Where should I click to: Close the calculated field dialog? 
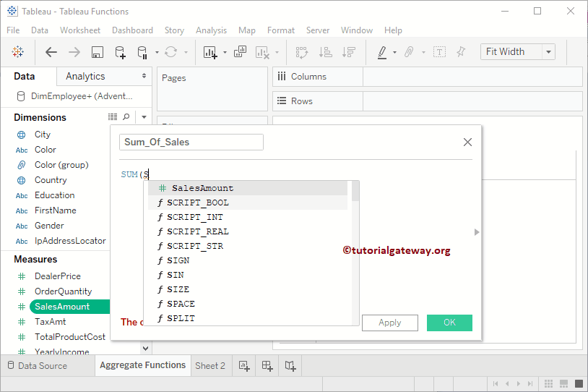pos(467,142)
